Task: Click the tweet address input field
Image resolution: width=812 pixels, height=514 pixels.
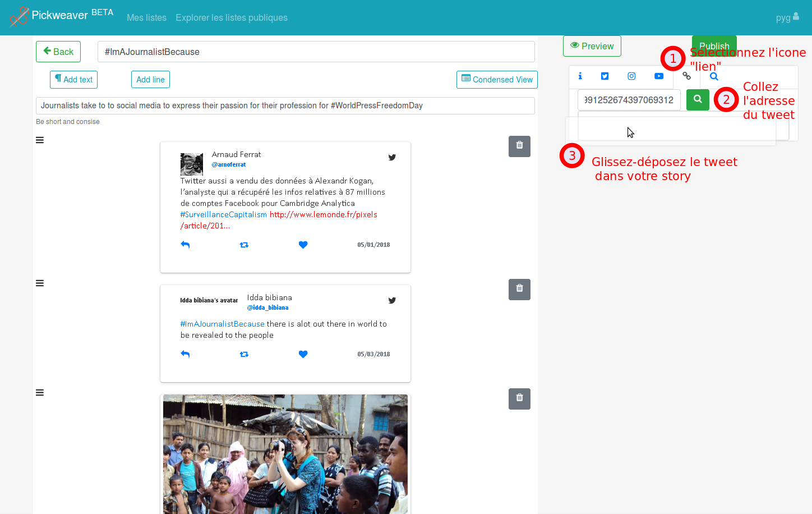Action: [629, 100]
